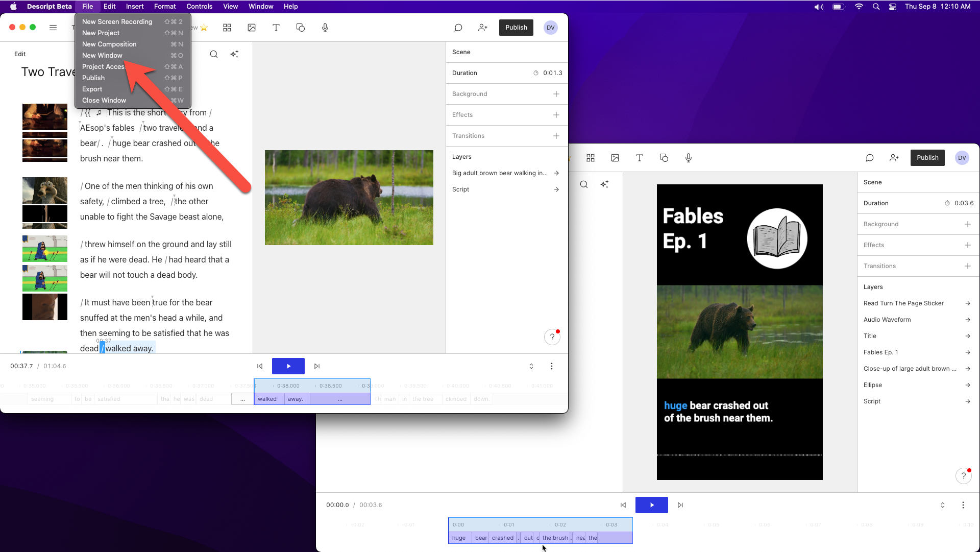Screen dimensions: 980x552
Task: Select Text tool in back window
Action: click(x=640, y=158)
